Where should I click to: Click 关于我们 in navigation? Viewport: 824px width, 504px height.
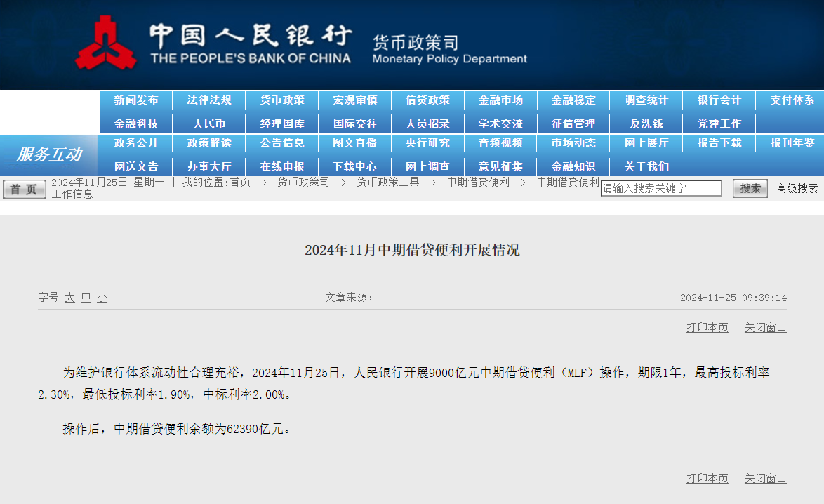(646, 166)
